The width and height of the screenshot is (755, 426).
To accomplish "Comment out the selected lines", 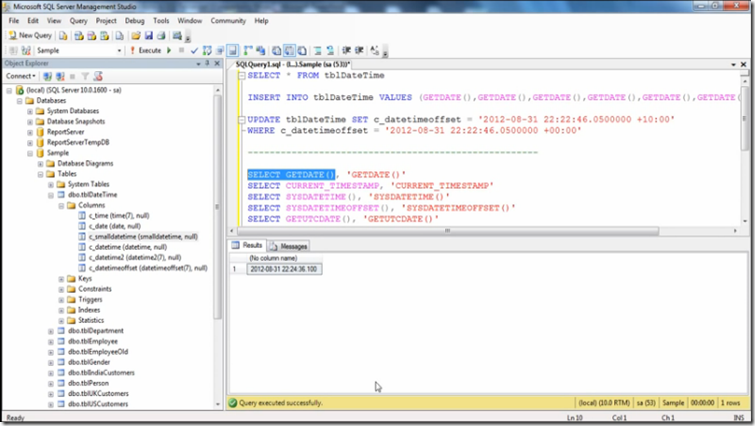I will tap(318, 51).
